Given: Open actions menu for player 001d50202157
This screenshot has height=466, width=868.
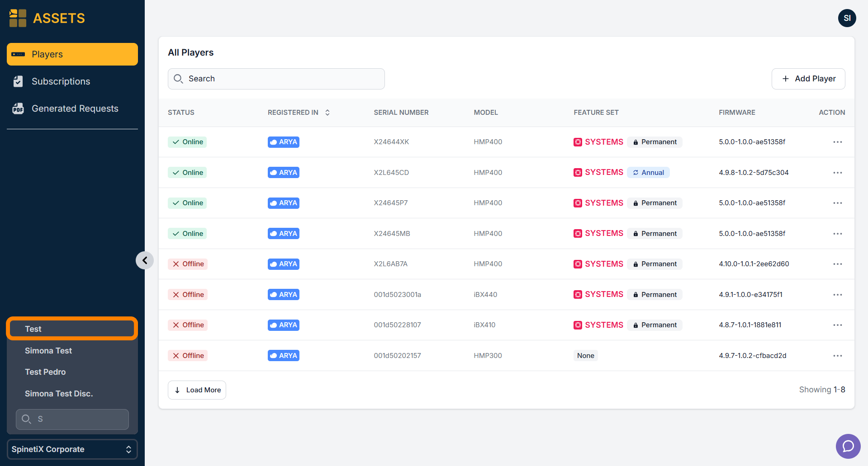Looking at the screenshot, I should tap(838, 356).
